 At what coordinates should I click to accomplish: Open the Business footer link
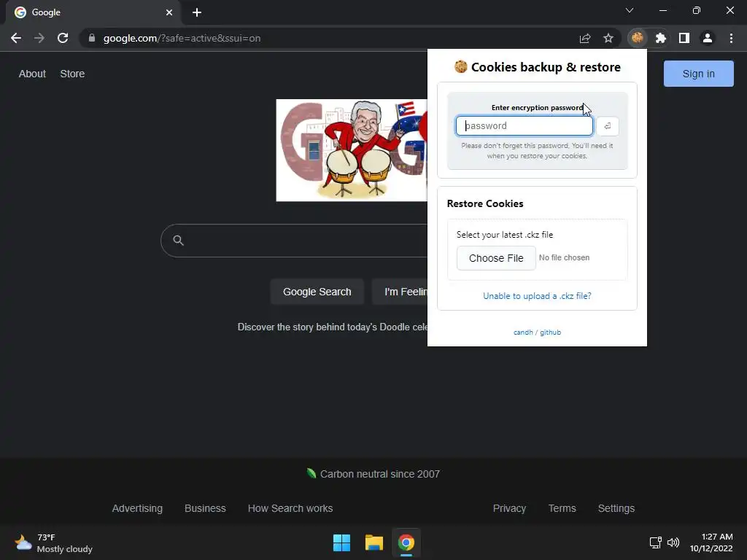click(x=205, y=508)
